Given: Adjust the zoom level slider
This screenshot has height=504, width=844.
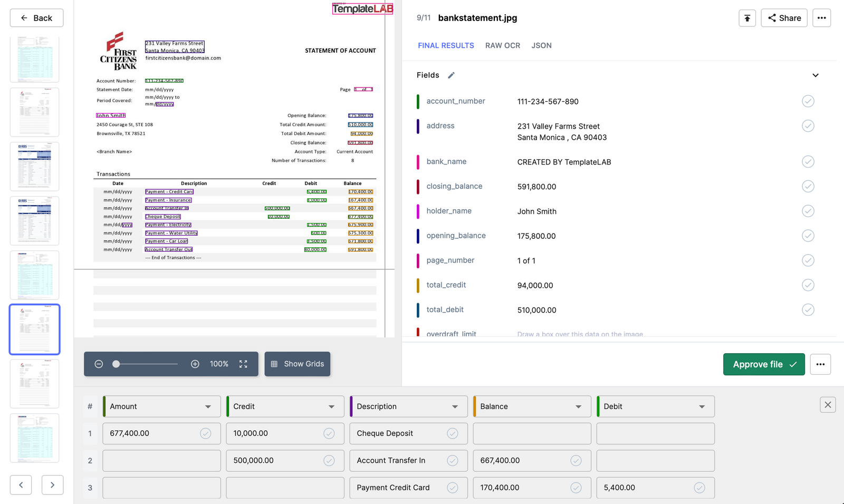Looking at the screenshot, I should point(117,363).
